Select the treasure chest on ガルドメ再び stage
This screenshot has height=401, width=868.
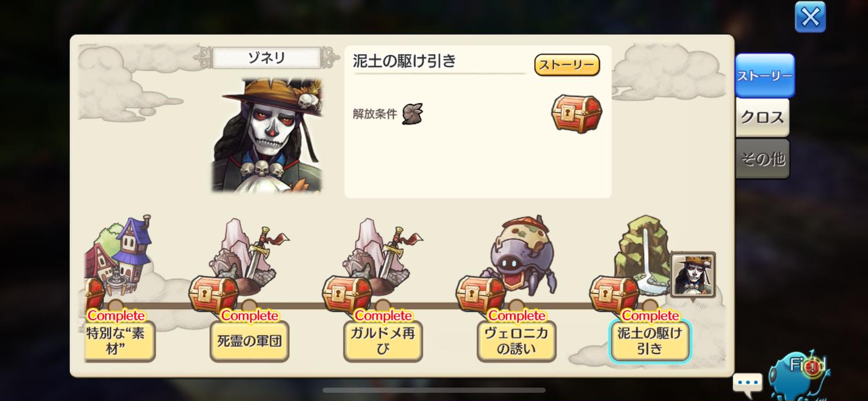click(347, 294)
